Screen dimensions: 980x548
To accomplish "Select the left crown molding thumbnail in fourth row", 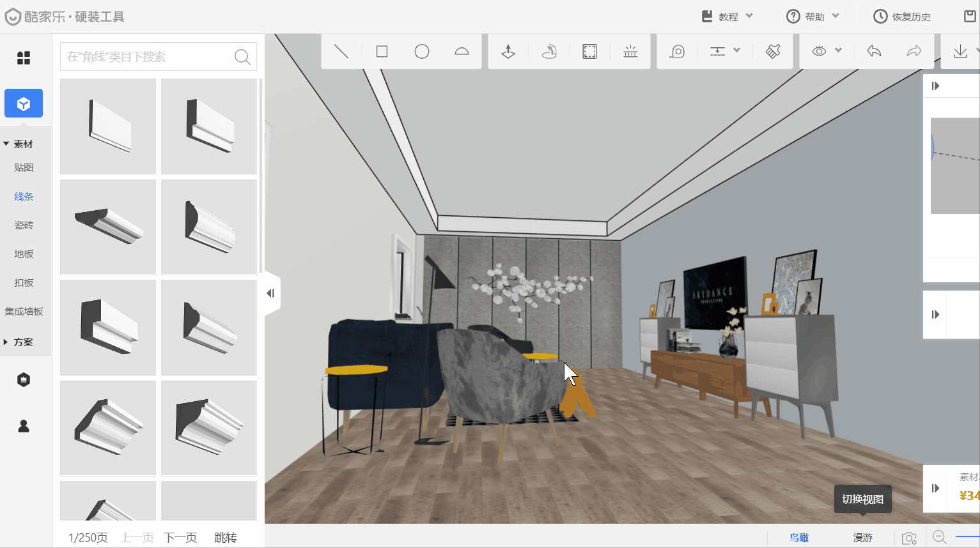I will pyautogui.click(x=108, y=428).
